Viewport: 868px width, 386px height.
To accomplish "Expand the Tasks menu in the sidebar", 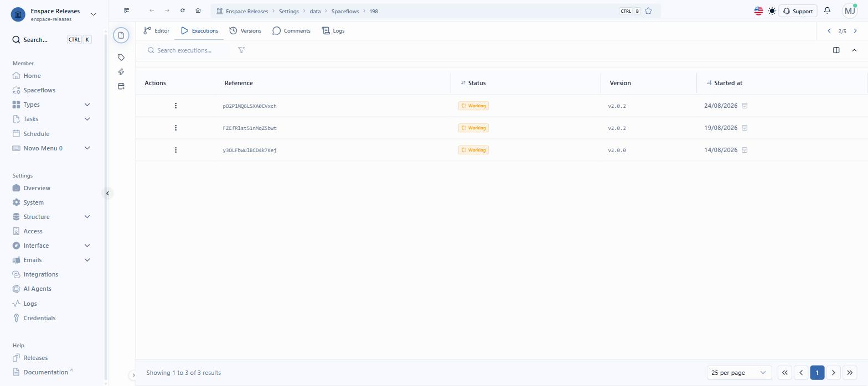I will (x=87, y=119).
